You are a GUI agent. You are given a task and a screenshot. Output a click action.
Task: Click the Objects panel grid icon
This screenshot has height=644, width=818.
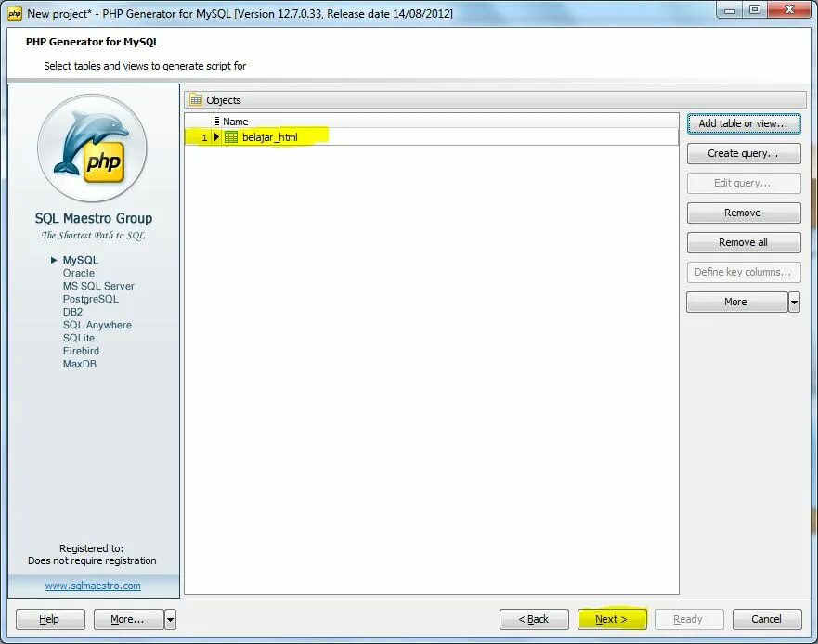(x=196, y=99)
